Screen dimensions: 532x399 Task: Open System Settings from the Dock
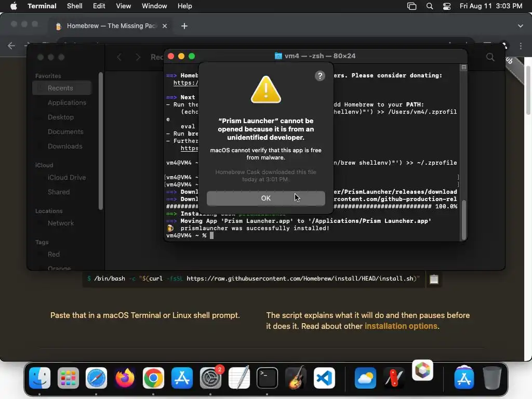point(210,378)
